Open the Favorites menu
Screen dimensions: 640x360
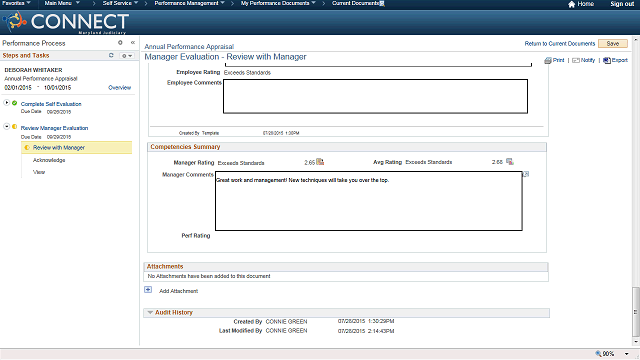pos(16,3)
